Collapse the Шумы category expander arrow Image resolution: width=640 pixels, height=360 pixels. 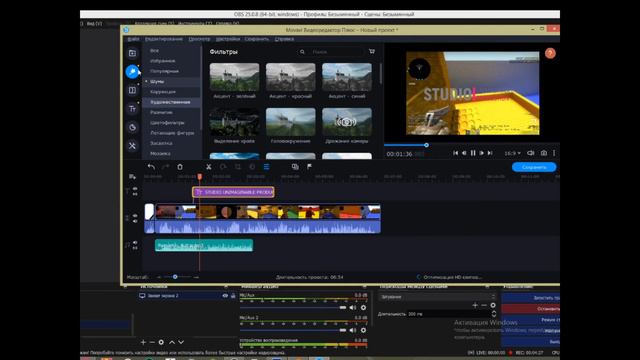pos(147,82)
